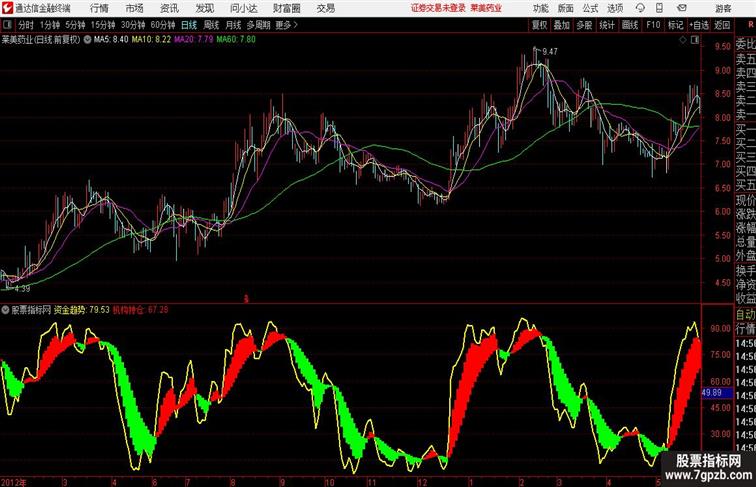Open the 多周期 multi-period view
The width and height of the screenshot is (756, 487).
coord(258,25)
